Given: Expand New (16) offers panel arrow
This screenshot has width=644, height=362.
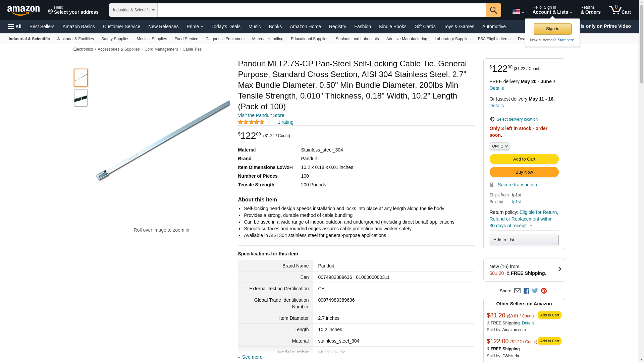Looking at the screenshot, I should pyautogui.click(x=559, y=269).
